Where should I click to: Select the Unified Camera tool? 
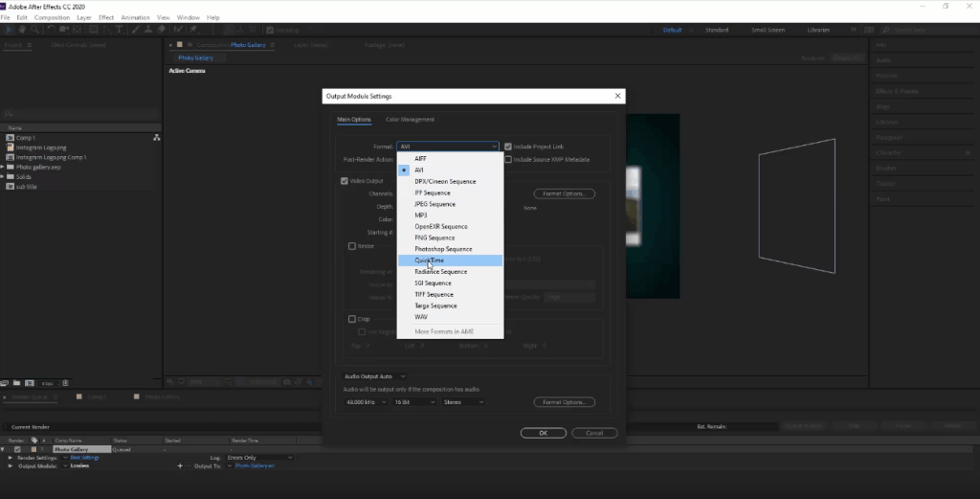(64, 30)
